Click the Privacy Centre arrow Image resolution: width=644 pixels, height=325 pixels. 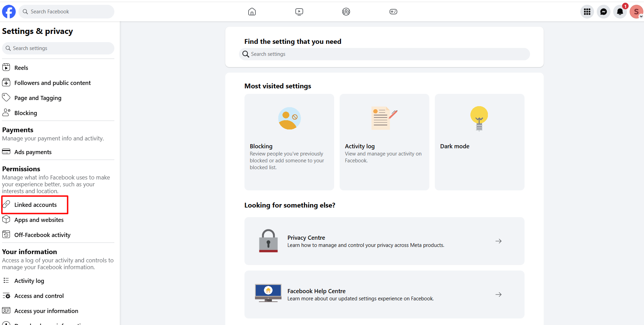pos(498,241)
